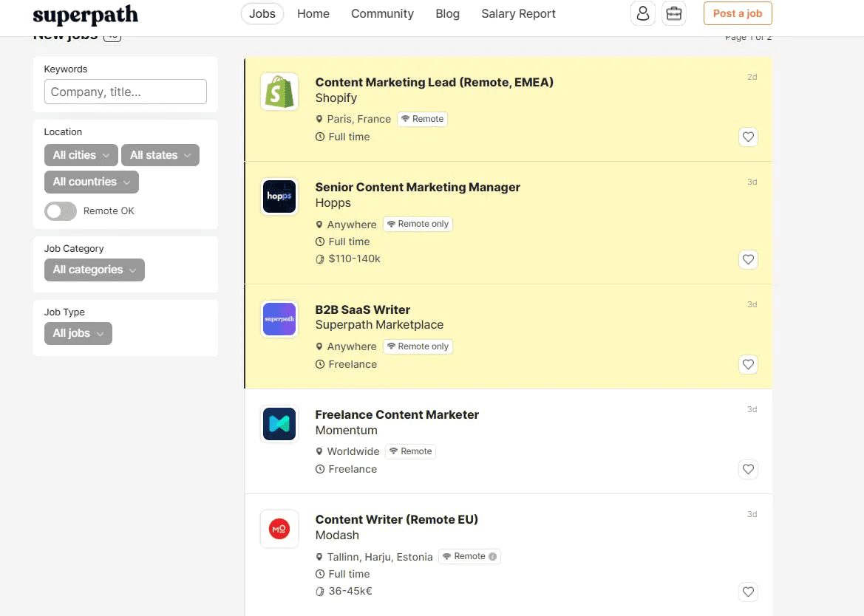Open the Salary Report nav item
Screen dimensions: 864x616
coord(519,14)
